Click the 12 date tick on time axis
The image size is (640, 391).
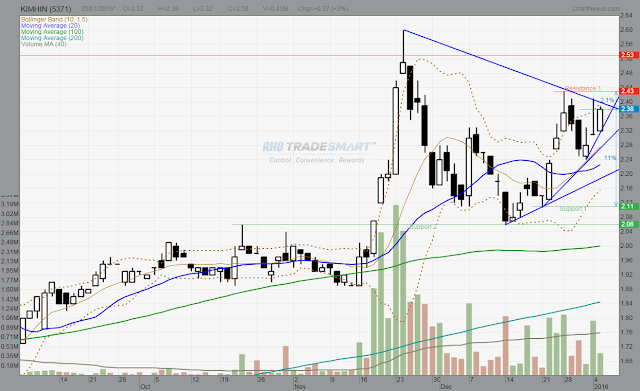(x=196, y=380)
